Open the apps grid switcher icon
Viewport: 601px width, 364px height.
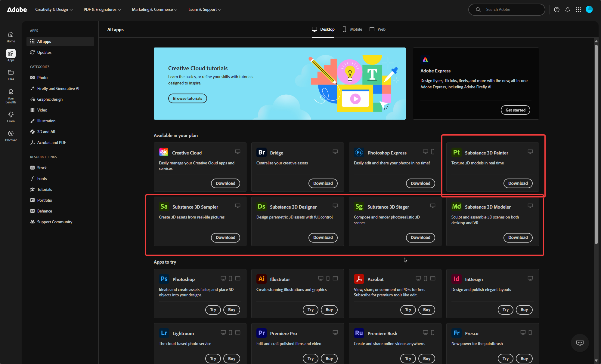tap(578, 10)
